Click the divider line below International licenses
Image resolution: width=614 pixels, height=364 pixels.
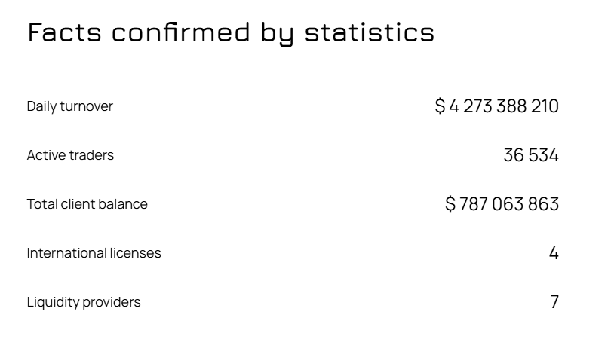[x=293, y=277]
